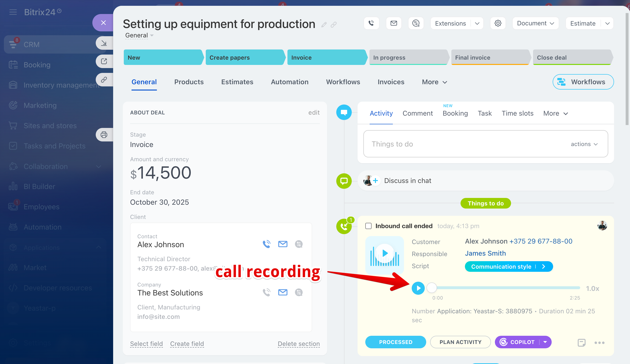Click the PROCESSED button
This screenshot has height=364, width=630.
[395, 342]
